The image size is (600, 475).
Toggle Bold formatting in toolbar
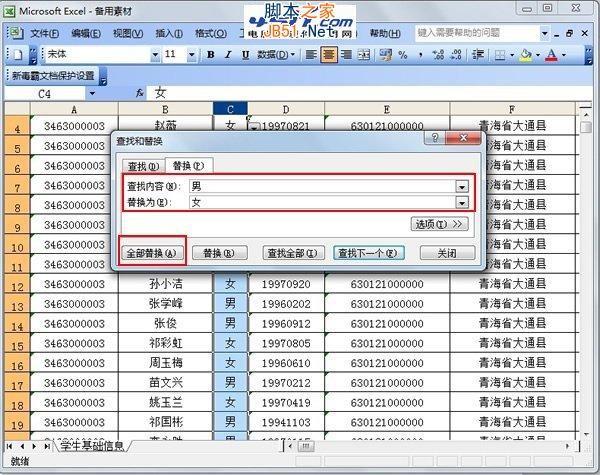tap(212, 54)
